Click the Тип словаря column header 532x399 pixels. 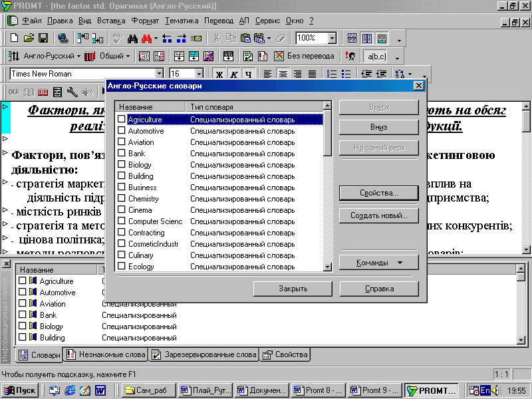254,107
